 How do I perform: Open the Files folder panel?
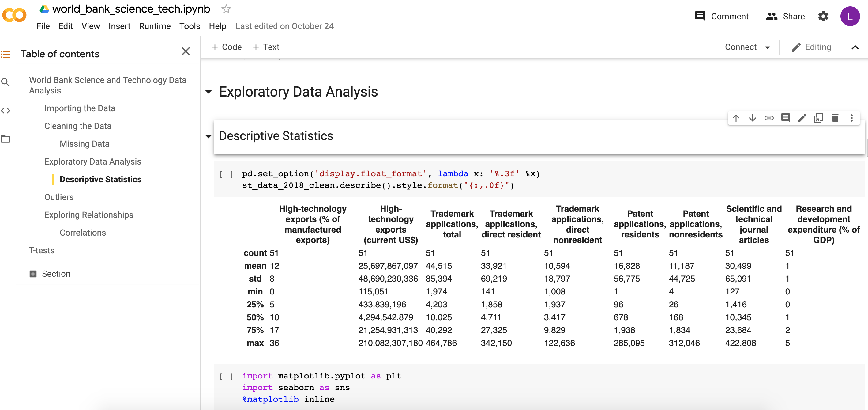[x=6, y=139]
